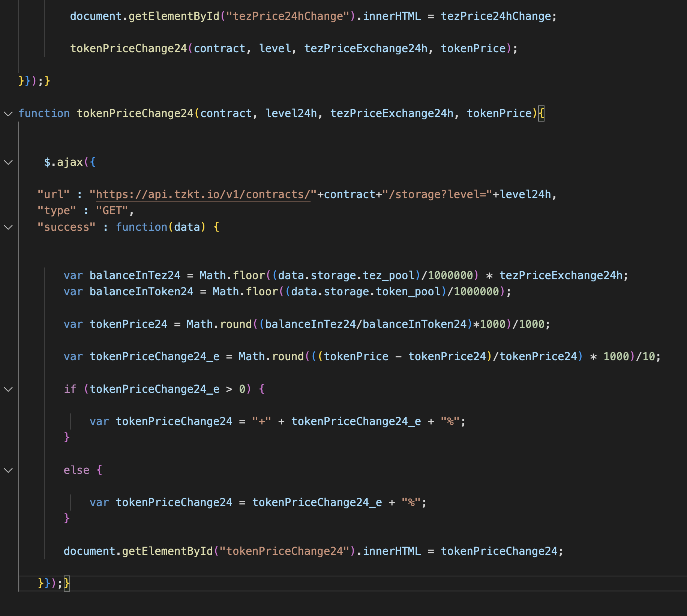Click the "success" property key

click(x=66, y=227)
